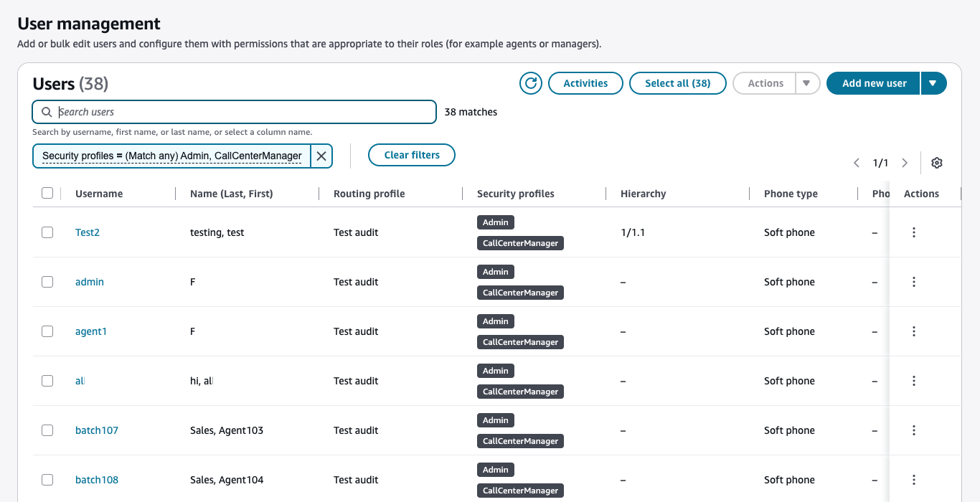Image resolution: width=980 pixels, height=502 pixels.
Task: Click Name (Last, First) column header
Action: click(231, 194)
